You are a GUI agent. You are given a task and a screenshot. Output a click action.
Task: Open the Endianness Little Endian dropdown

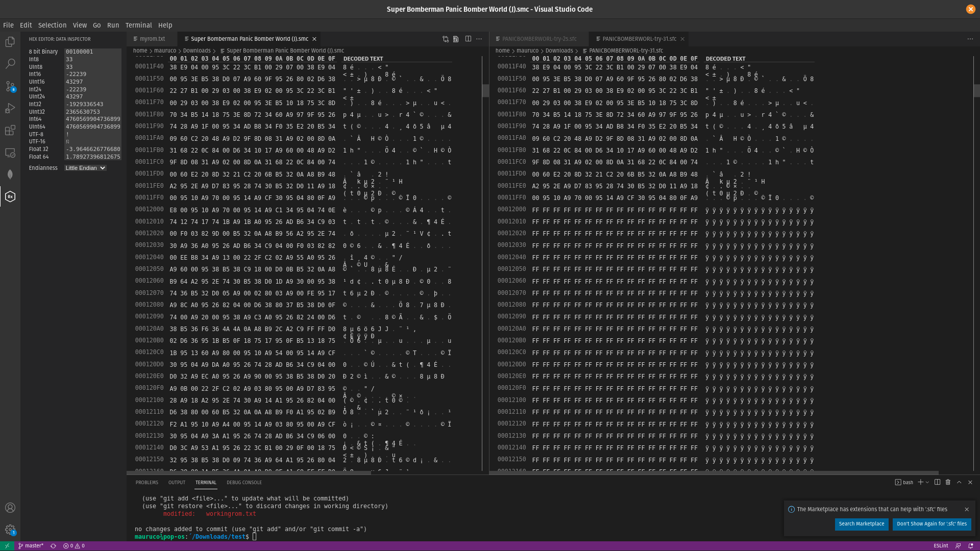(85, 168)
